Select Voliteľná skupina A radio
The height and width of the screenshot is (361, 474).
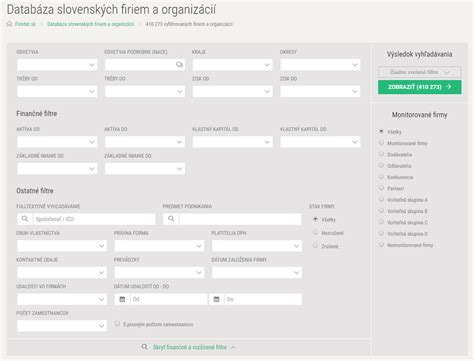[x=381, y=199]
